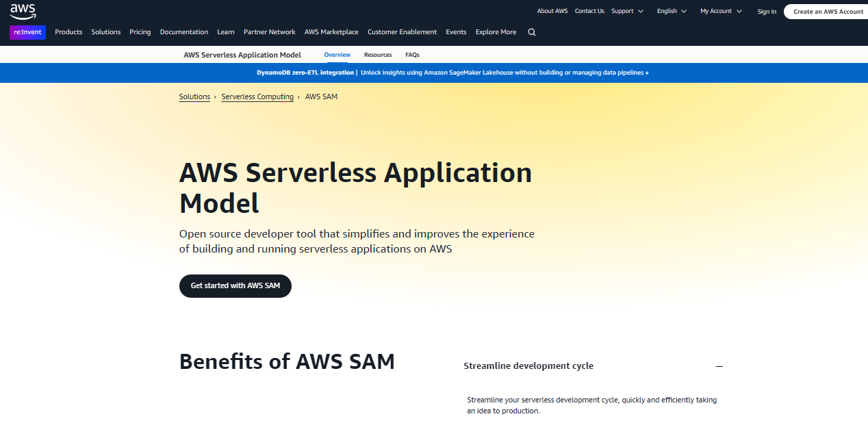Viewport: 868px width, 423px height.
Task: Open the Documentation menu item
Action: [x=184, y=32]
